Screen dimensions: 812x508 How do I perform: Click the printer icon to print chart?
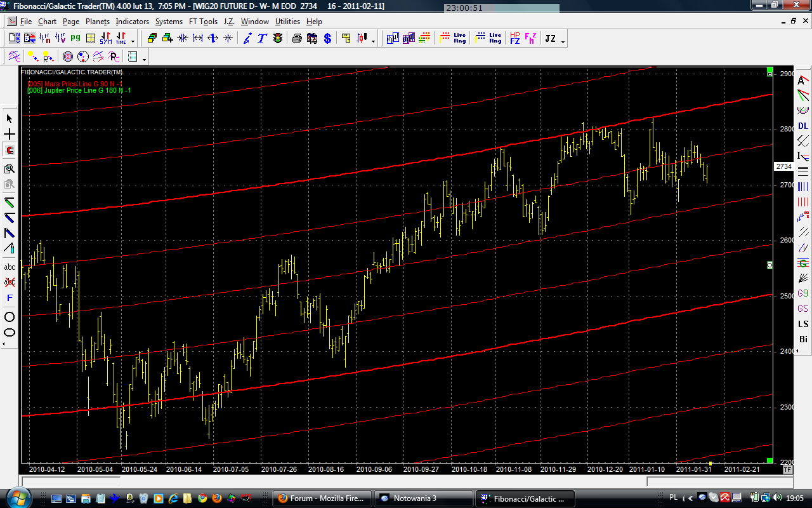pyautogui.click(x=296, y=38)
